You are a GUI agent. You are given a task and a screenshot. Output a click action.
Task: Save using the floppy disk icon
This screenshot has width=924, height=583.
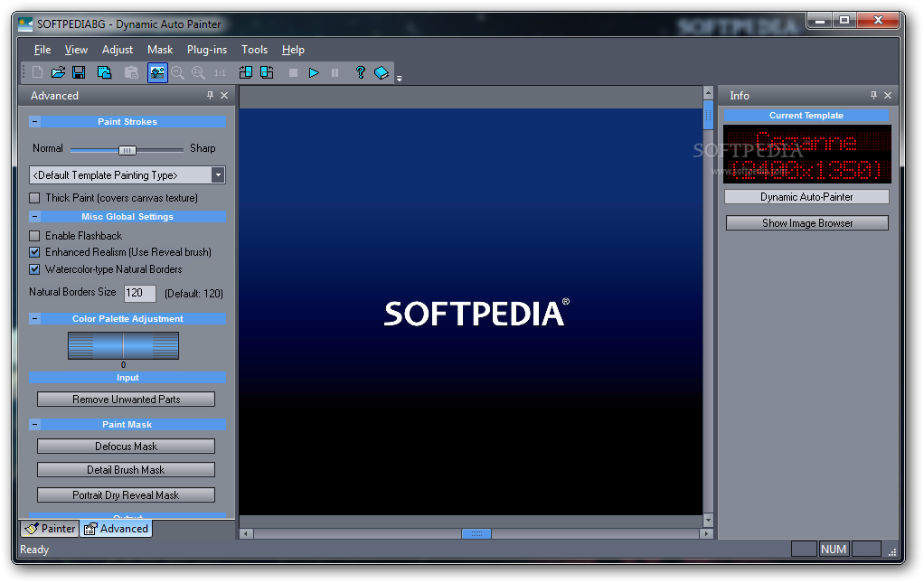click(79, 72)
